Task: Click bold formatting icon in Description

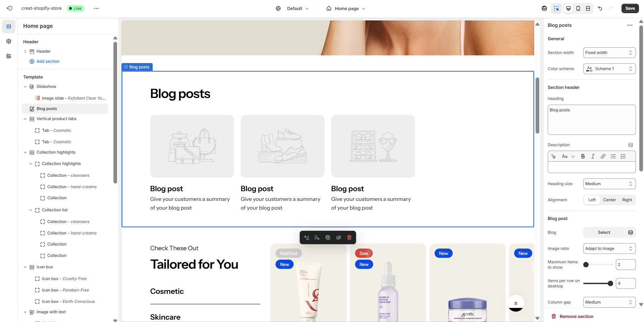Action: [x=583, y=156]
